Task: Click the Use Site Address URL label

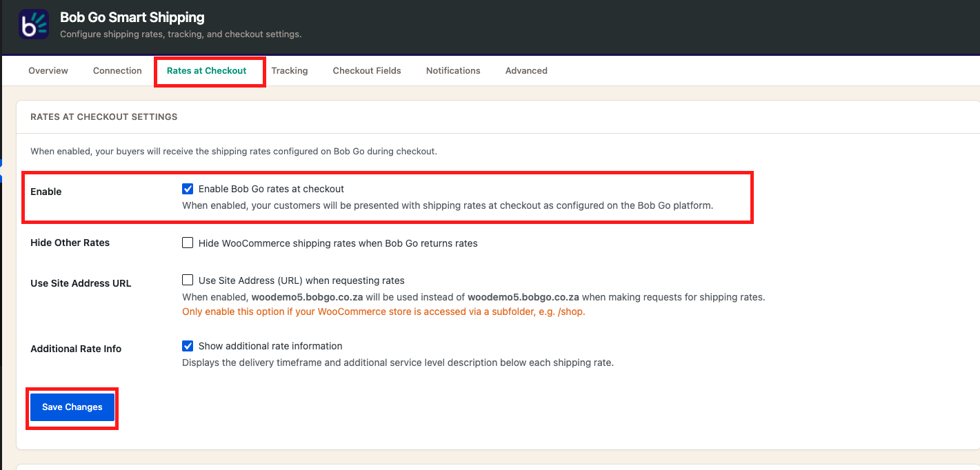Action: (x=81, y=283)
